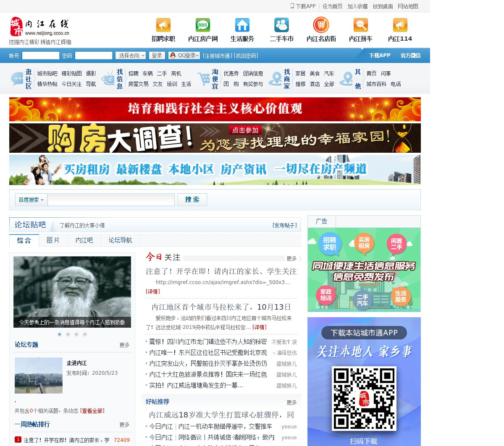Open the elderly man carousel photo
This screenshot has height=446, width=504.
click(72, 292)
